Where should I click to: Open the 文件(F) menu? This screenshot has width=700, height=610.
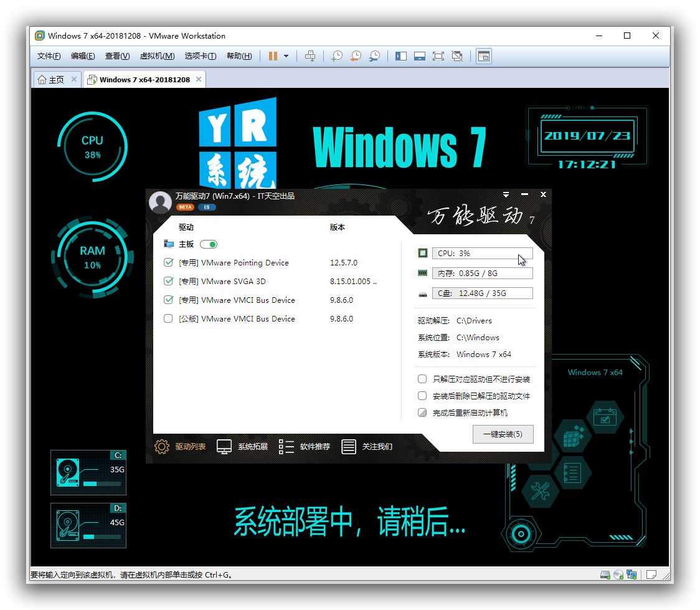pyautogui.click(x=49, y=56)
